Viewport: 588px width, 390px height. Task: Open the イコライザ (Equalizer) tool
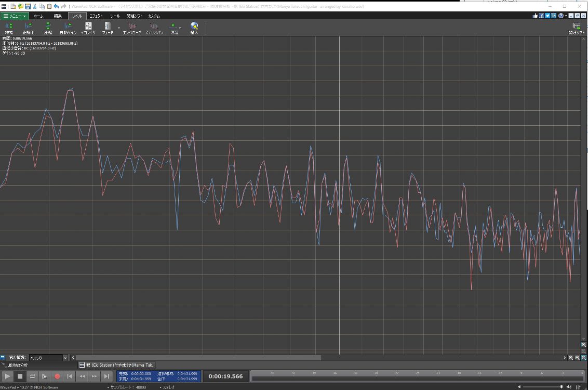tap(88, 28)
